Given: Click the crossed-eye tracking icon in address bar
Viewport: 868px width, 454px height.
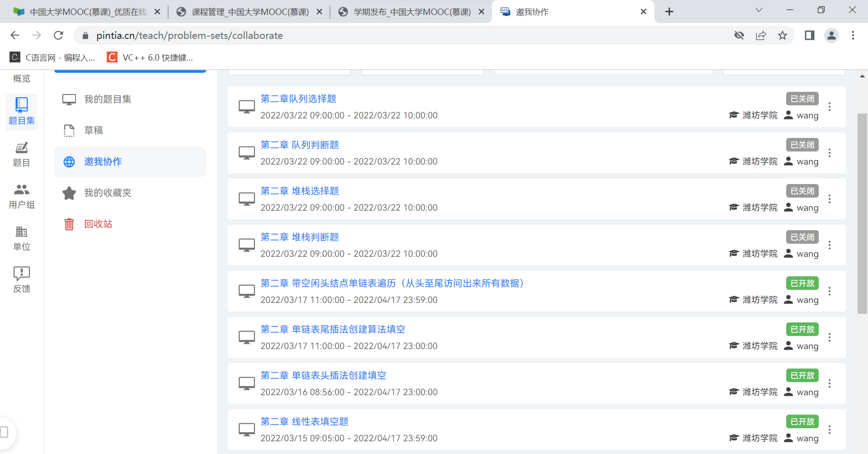Looking at the screenshot, I should click(739, 35).
